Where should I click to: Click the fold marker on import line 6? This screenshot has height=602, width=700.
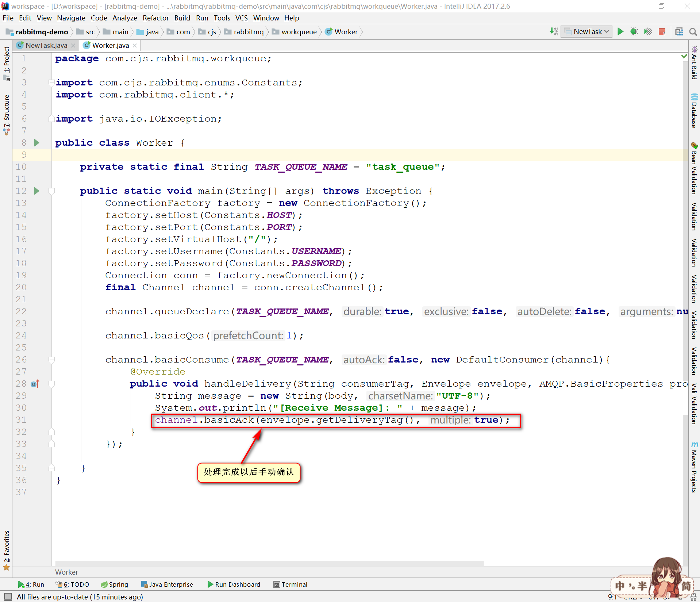click(51, 119)
